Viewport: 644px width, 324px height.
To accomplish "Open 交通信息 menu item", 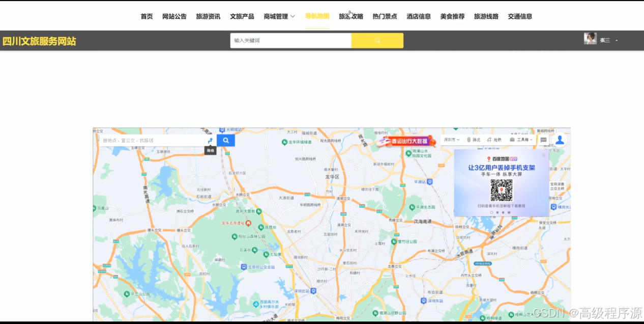I will [x=520, y=16].
